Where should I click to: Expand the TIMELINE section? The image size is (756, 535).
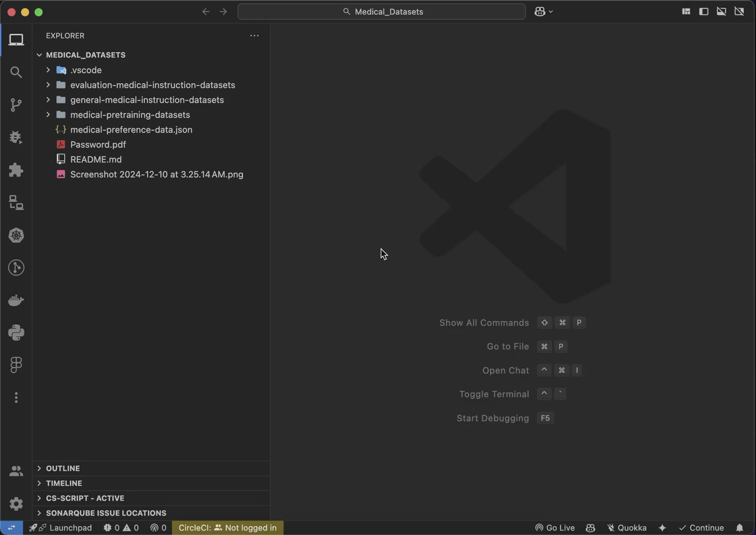coord(151,483)
